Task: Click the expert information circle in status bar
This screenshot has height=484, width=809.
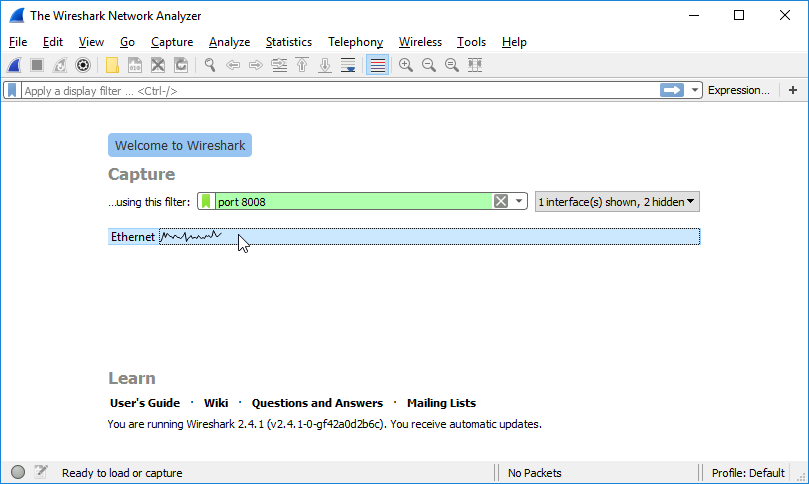Action: coord(18,472)
